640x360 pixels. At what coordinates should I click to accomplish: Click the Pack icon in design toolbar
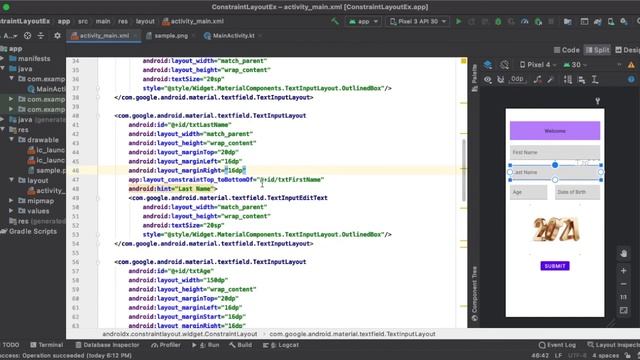click(568, 80)
